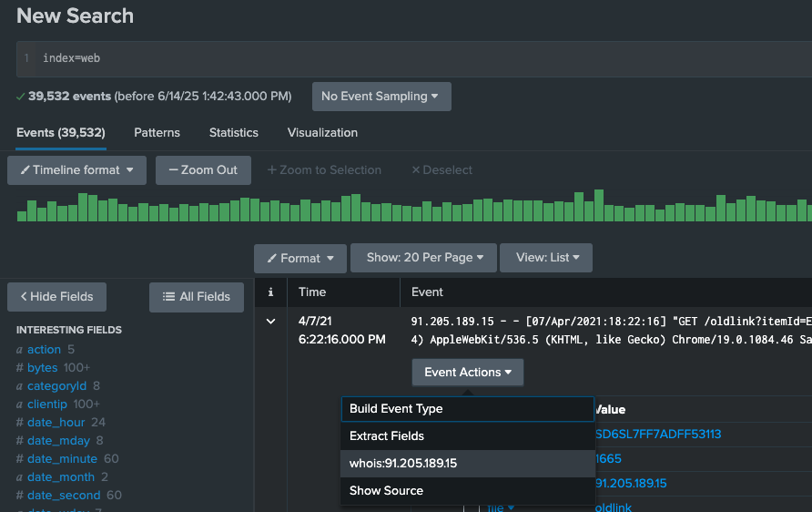The height and width of the screenshot is (512, 812).
Task: Click Hide Fields button
Action: [57, 296]
